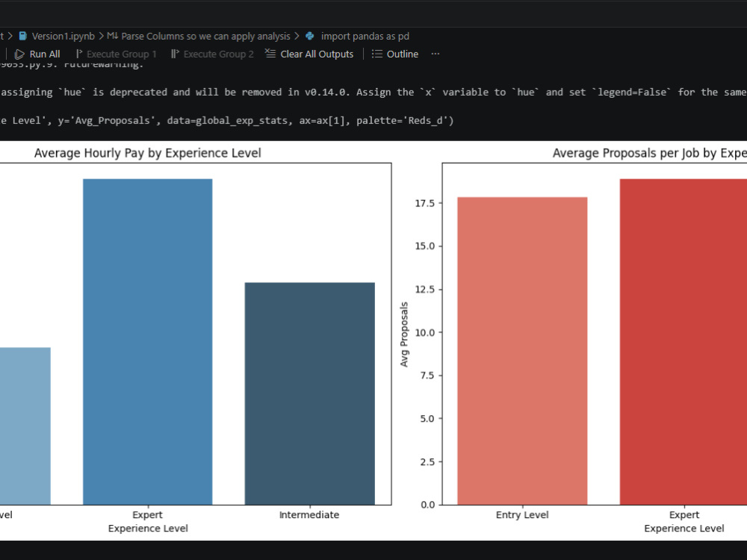Click Execute Group 2 button
This screenshot has width=747, height=560.
pos(212,55)
